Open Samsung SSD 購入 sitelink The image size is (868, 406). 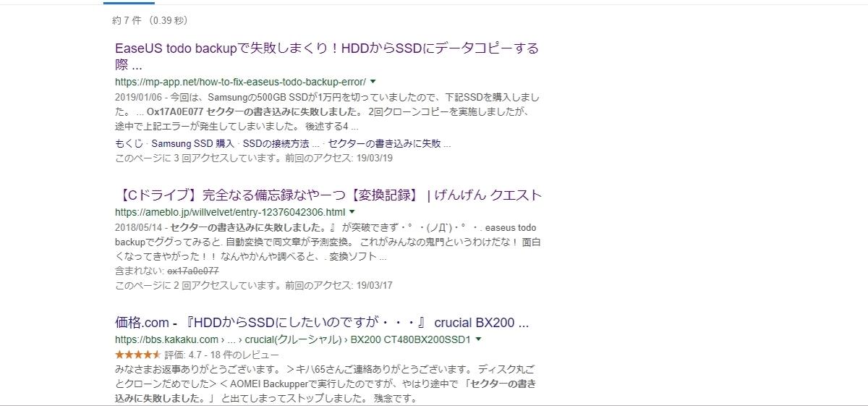(x=193, y=143)
